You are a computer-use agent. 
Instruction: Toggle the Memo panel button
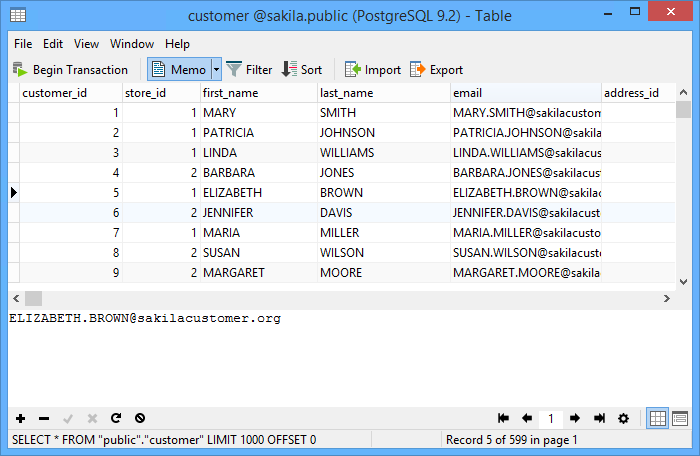179,70
